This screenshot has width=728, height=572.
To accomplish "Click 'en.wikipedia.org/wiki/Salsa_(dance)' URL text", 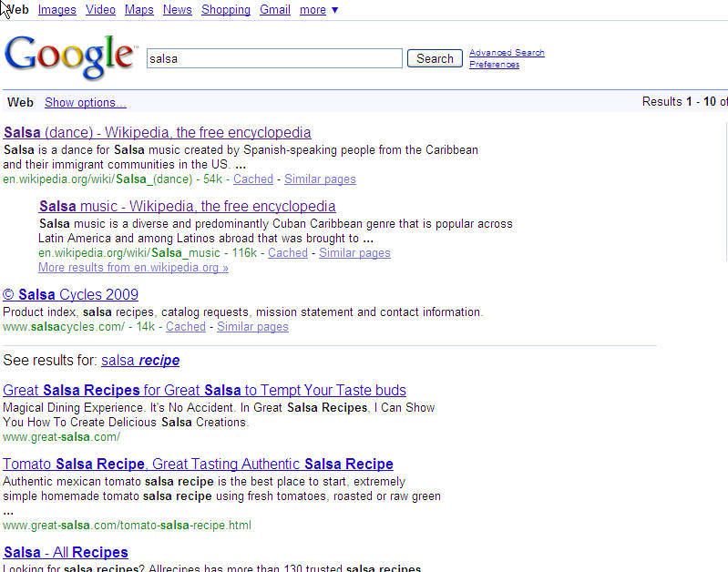I will 97,179.
